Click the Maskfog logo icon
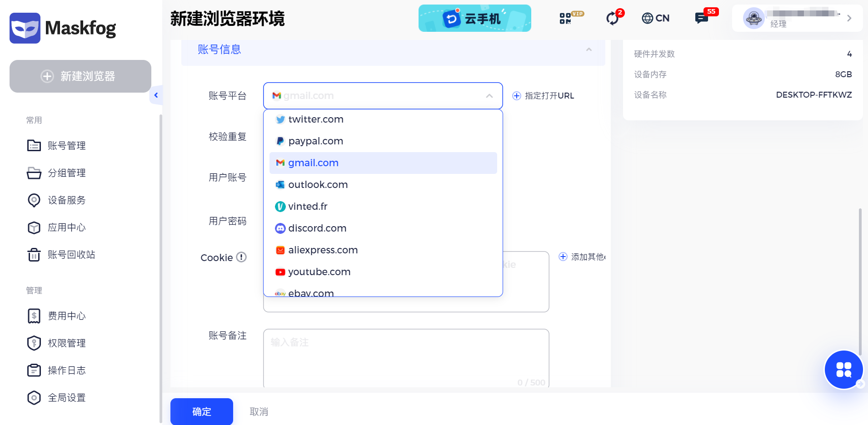Viewport: 868px width, 425px height. pyautogui.click(x=25, y=28)
